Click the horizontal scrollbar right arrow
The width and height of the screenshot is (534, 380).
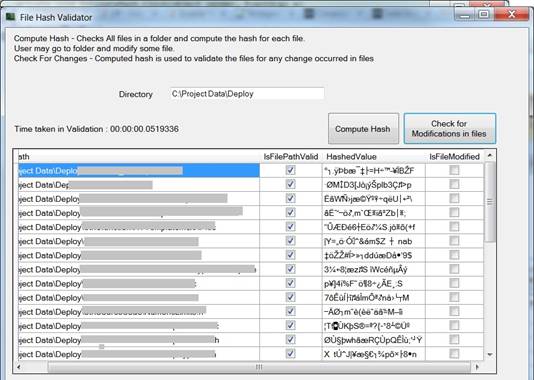(x=477, y=367)
